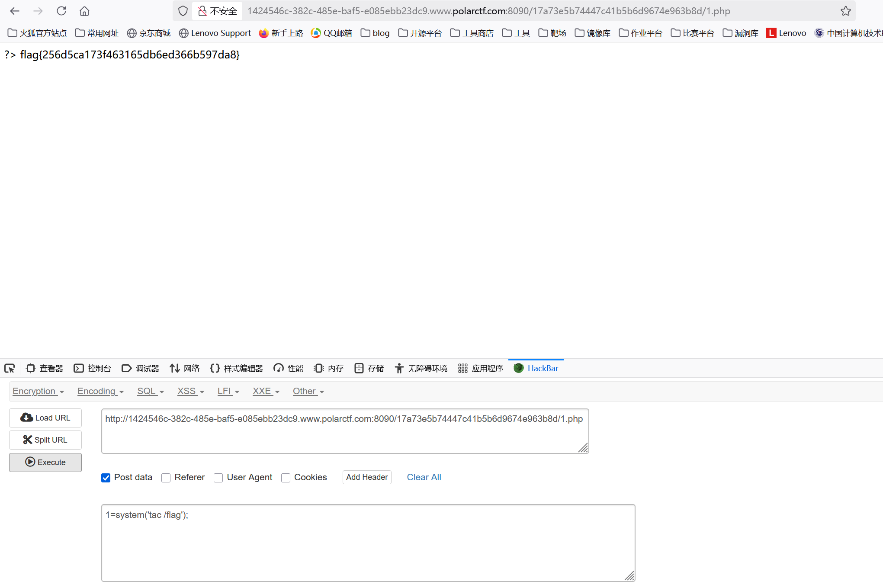Open the 作业平台 bookmark folder

641,33
